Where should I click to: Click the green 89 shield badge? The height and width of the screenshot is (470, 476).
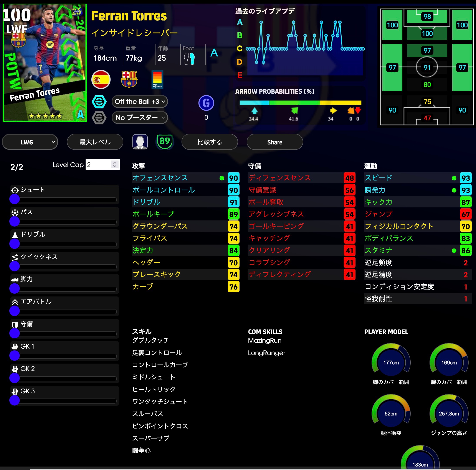tap(165, 141)
